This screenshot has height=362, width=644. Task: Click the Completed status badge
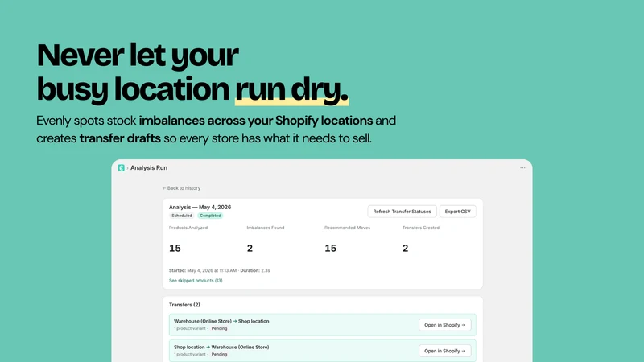(x=210, y=216)
